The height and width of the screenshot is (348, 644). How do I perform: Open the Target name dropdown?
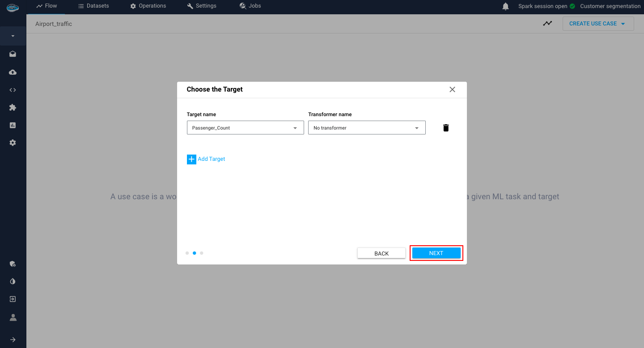(245, 128)
